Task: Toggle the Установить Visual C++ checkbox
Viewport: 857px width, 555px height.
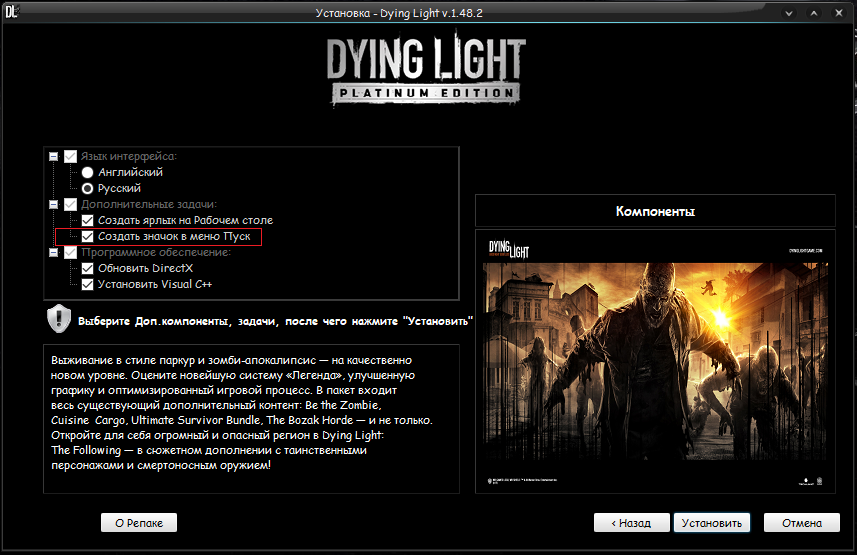Action: (88, 284)
